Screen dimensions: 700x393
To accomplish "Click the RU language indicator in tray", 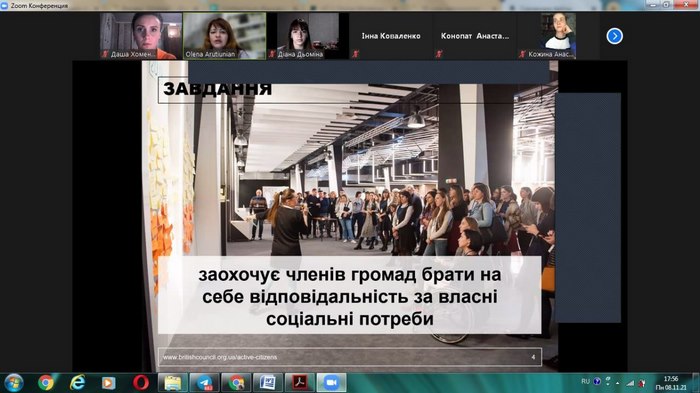I will [585, 381].
